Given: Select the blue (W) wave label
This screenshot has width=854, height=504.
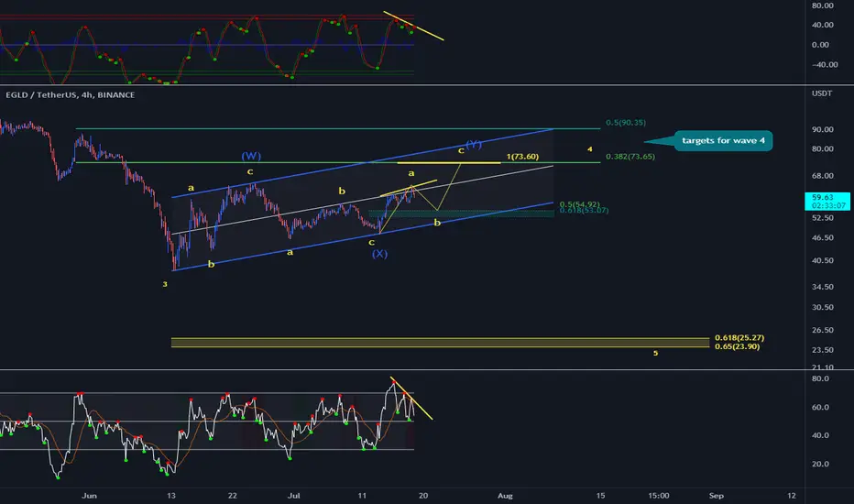Looking at the screenshot, I should (251, 156).
